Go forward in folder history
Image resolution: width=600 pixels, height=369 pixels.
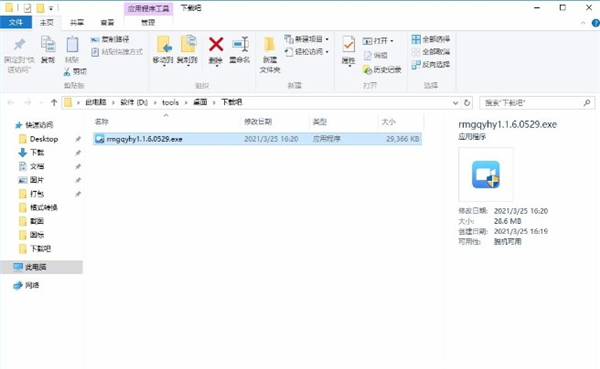(28, 103)
